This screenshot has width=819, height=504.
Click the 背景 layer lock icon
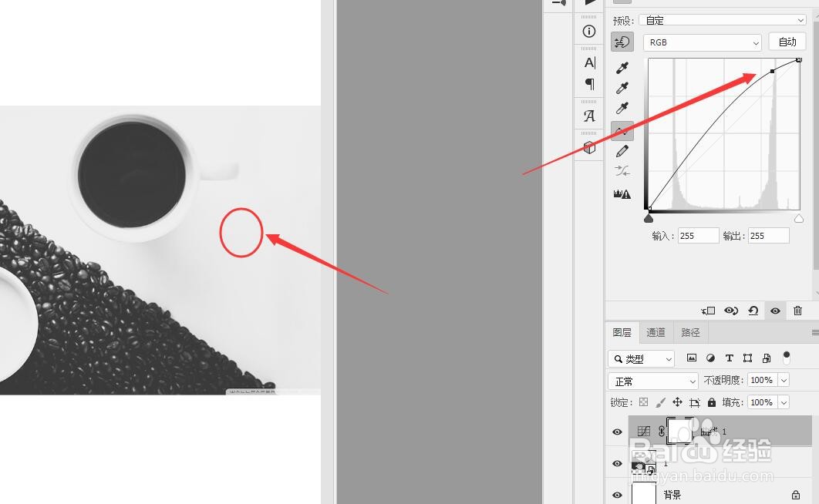(796, 495)
